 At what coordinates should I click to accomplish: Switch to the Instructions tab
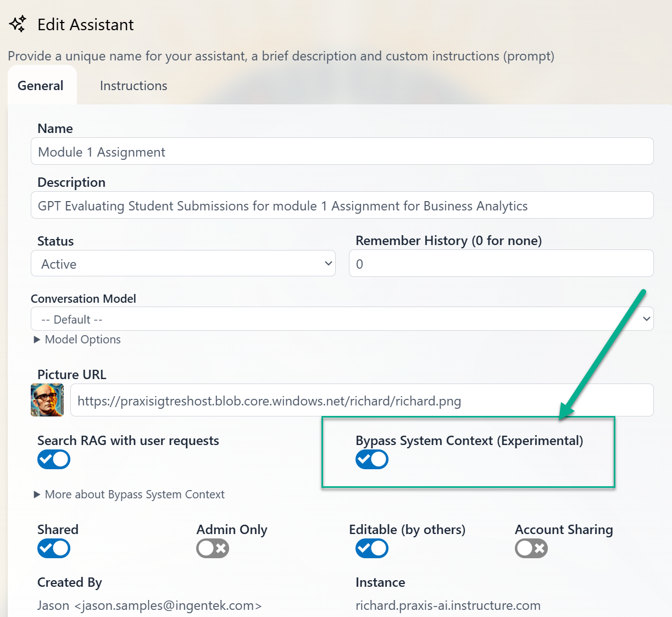(x=133, y=86)
